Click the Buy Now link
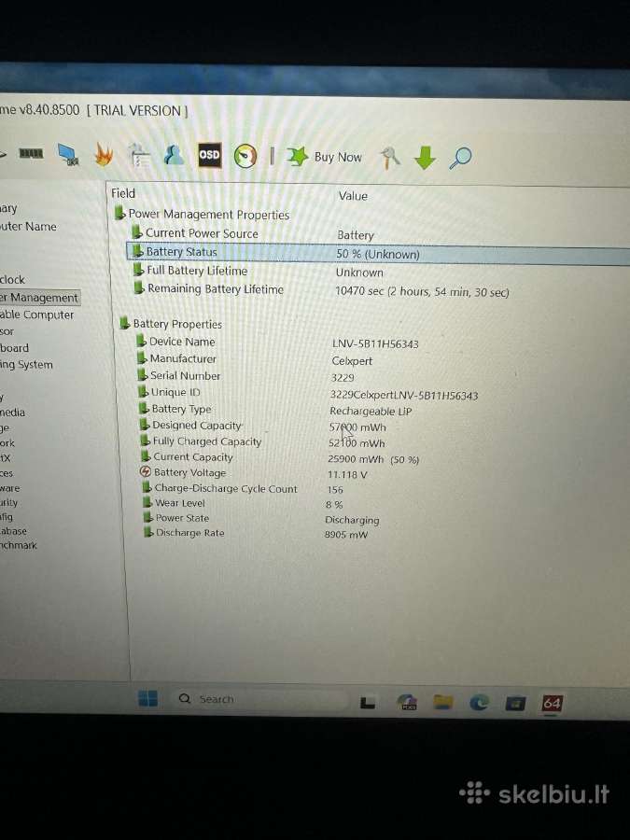 click(338, 157)
